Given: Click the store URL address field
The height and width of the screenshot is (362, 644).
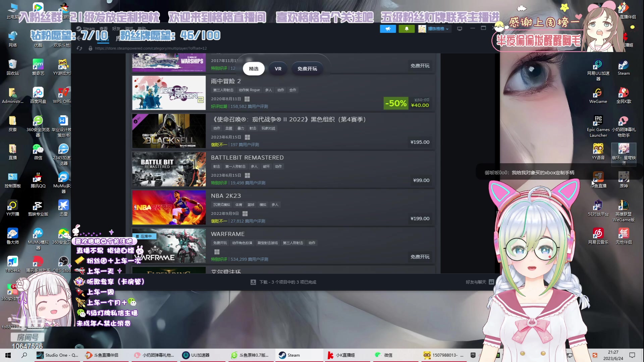Looking at the screenshot, I should click(151, 48).
